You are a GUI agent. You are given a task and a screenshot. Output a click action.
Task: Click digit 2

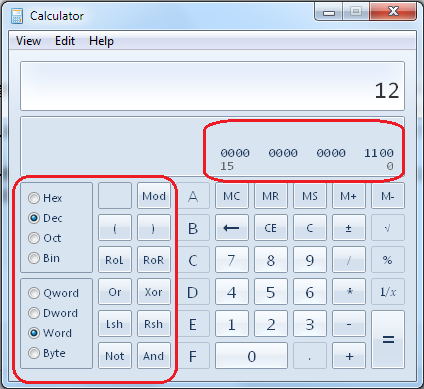coord(271,324)
